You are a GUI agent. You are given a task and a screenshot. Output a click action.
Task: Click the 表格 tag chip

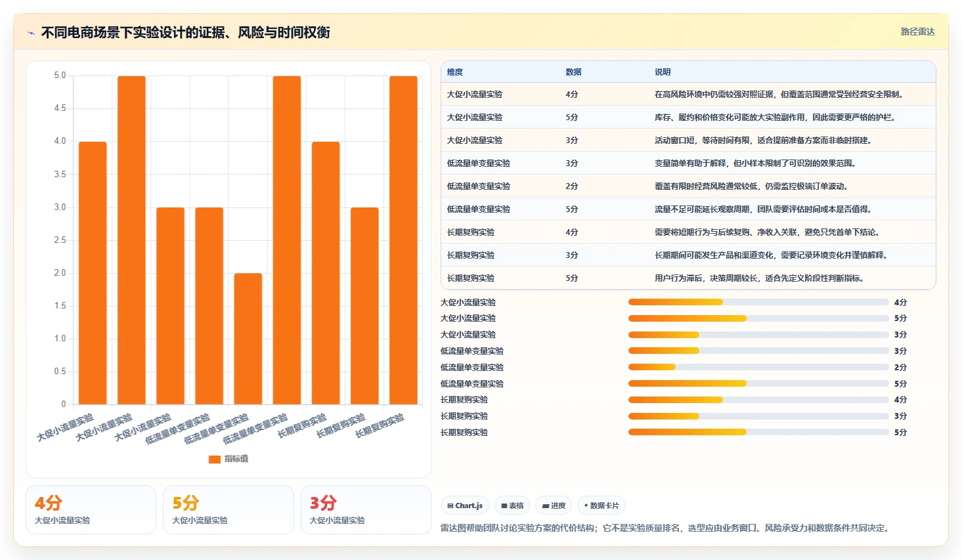pos(512,506)
